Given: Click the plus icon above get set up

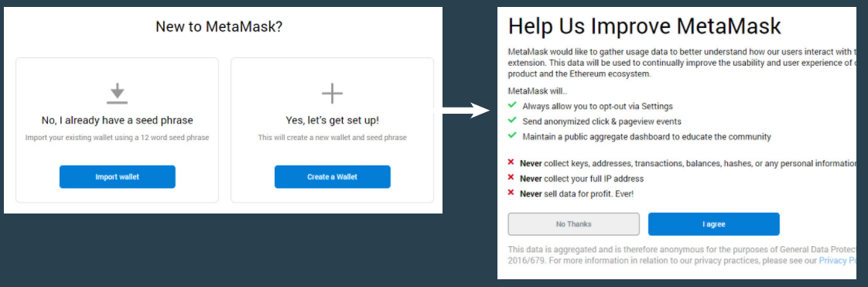Looking at the screenshot, I should (x=332, y=93).
